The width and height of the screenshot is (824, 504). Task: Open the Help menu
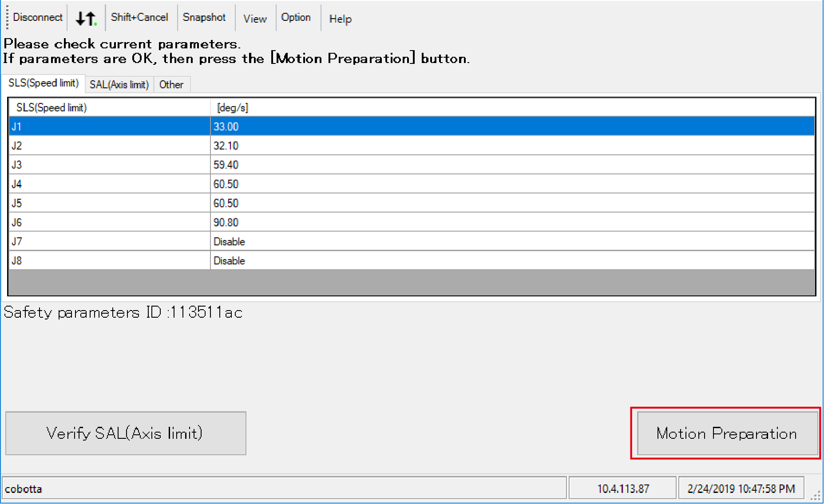pos(340,19)
